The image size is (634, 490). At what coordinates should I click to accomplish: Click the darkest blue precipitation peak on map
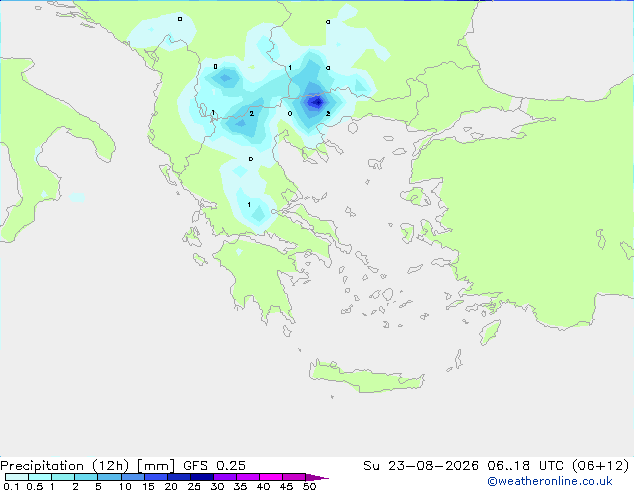click(317, 102)
